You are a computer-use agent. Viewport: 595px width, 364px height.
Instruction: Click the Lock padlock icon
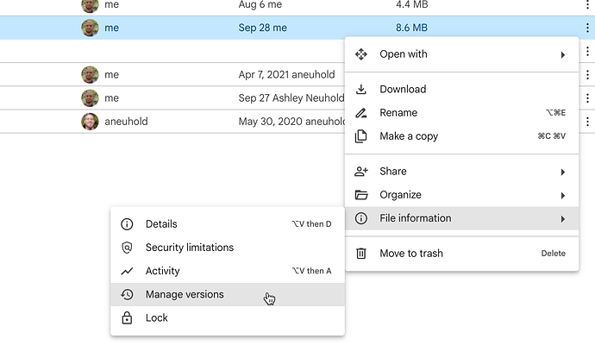[128, 318]
